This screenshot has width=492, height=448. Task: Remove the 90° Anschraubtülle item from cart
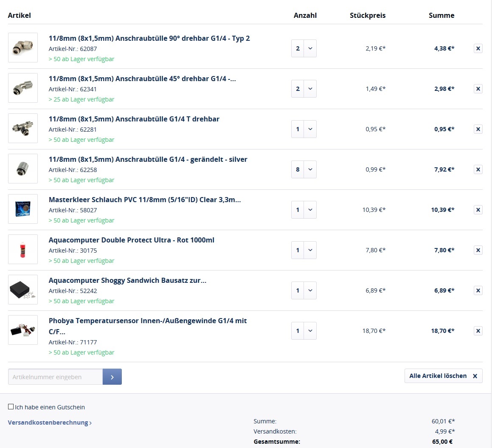pos(478,48)
